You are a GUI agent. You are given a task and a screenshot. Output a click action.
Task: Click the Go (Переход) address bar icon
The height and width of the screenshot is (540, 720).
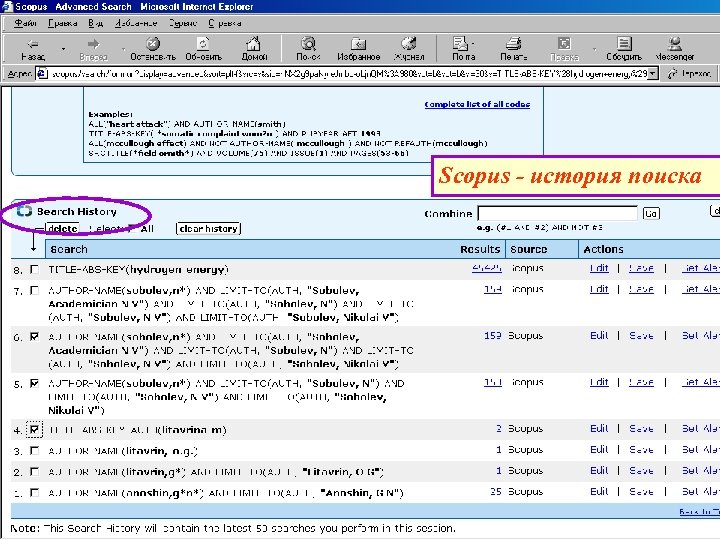[673, 73]
